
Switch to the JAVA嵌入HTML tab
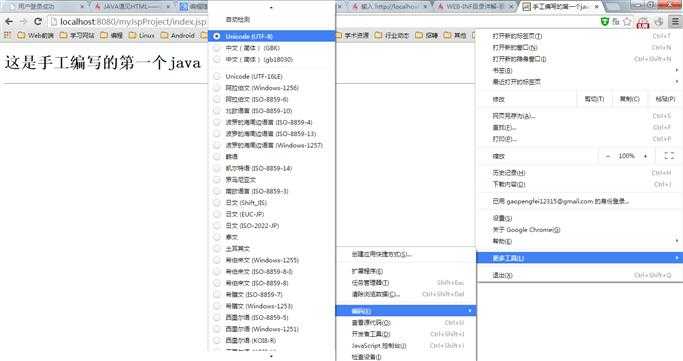(132, 7)
